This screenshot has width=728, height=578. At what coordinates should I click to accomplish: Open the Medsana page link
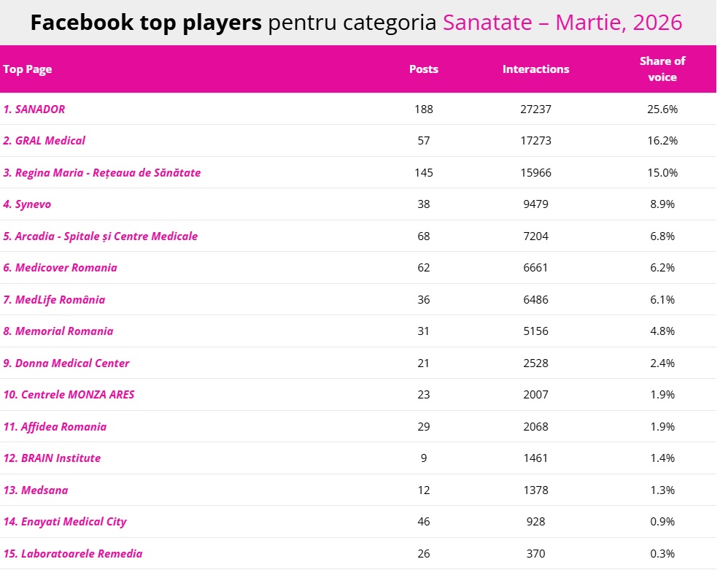[44, 490]
